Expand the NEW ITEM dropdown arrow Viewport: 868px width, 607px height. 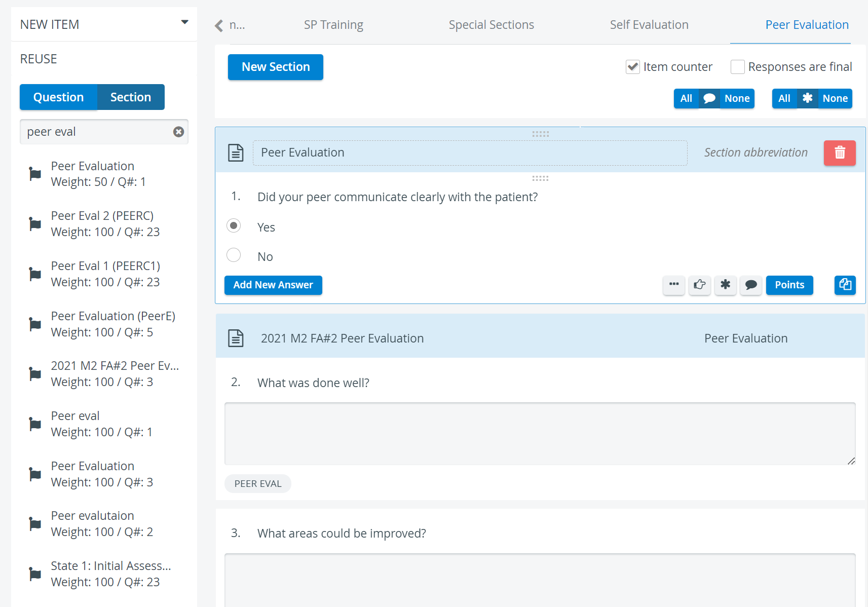[x=185, y=22]
